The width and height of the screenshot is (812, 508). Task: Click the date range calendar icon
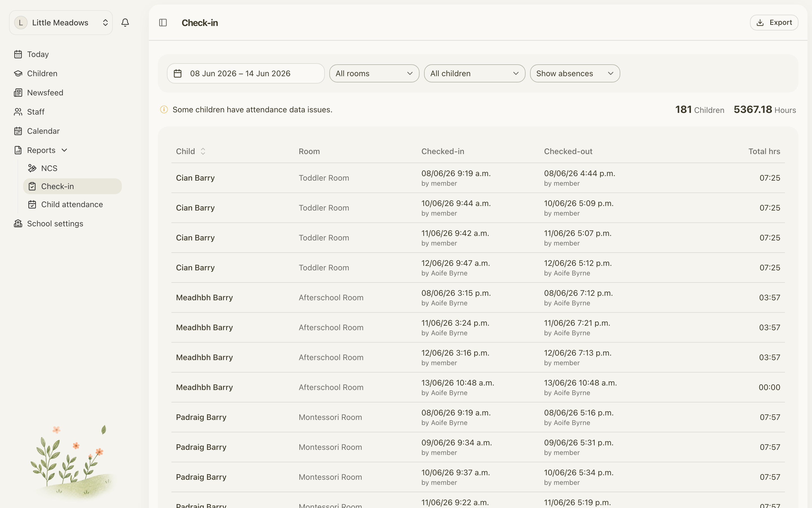178,73
